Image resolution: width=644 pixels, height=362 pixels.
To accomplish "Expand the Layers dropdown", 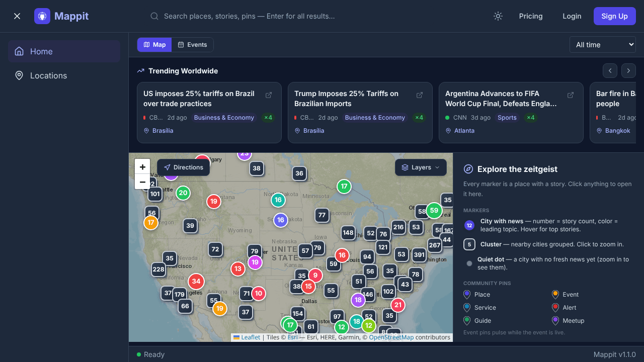I will pos(421,167).
